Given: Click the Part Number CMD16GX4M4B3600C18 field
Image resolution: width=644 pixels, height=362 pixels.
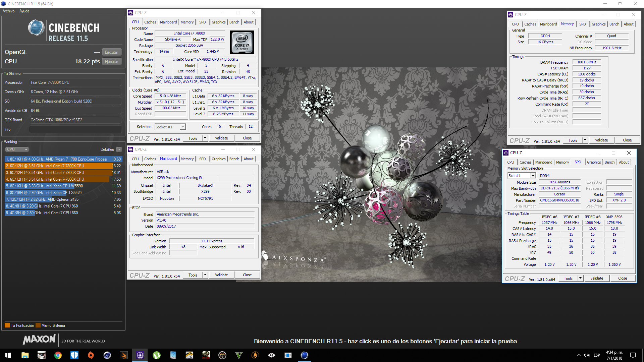Looking at the screenshot, I should click(559, 200).
